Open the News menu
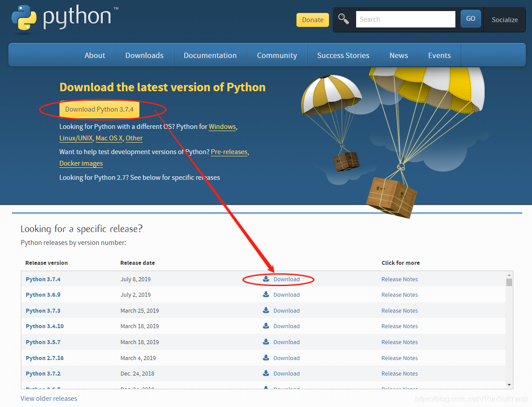Screen dimensions: 532x407 point(399,55)
